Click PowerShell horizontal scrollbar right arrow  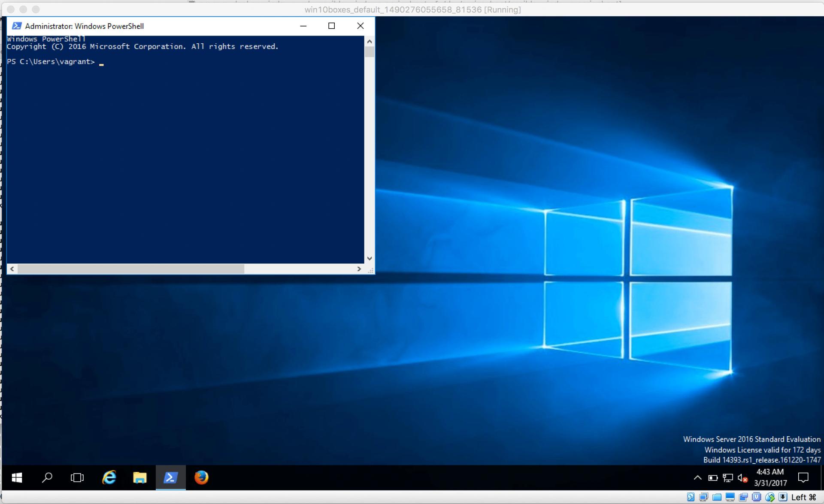coord(359,269)
